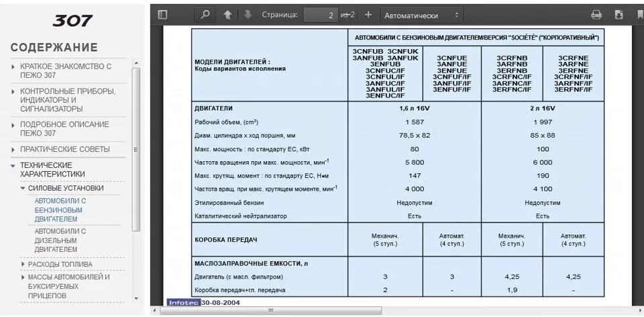Screen dimensions: 644x317
Task: Click the Модели двигателей label
Action: [232, 62]
